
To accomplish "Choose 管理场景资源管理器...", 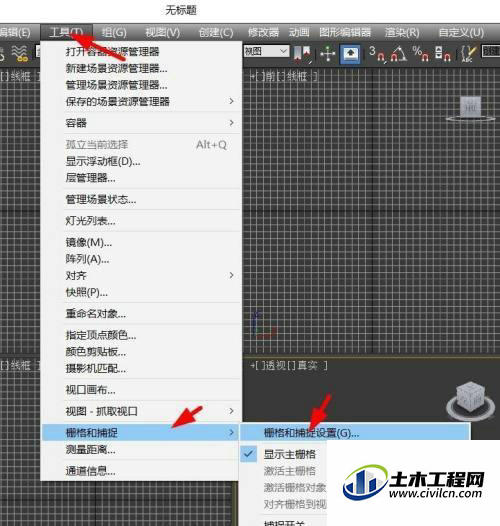I will (x=141, y=85).
